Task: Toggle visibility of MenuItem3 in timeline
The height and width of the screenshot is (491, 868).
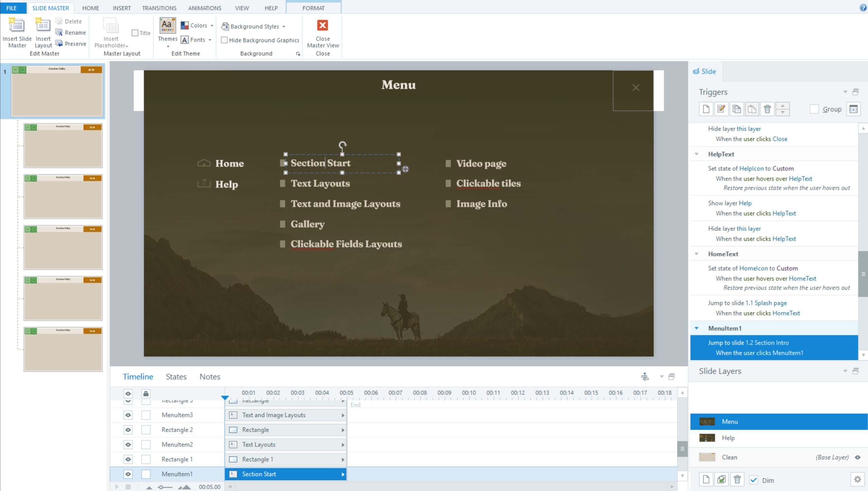Action: 128,415
